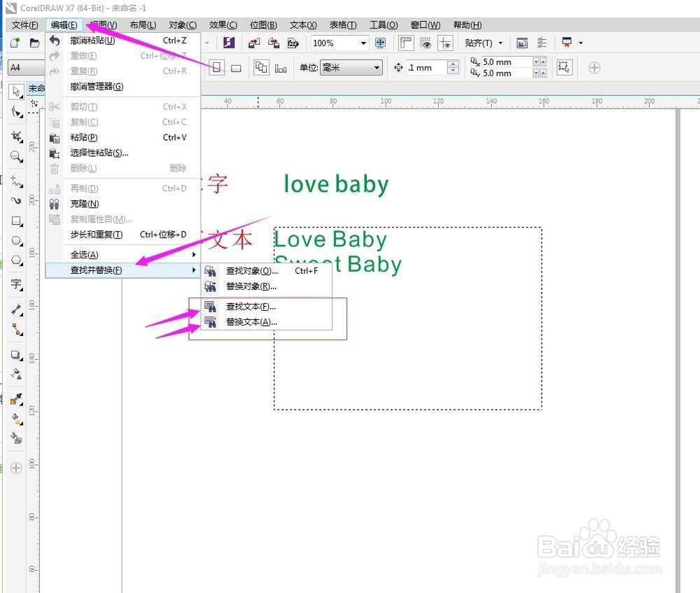Choose 替换对象(R)... from submenu
The image size is (700, 593).
click(267, 286)
